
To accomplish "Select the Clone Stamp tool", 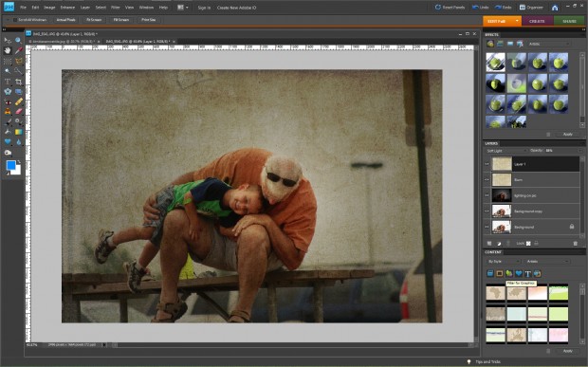I will [8, 112].
